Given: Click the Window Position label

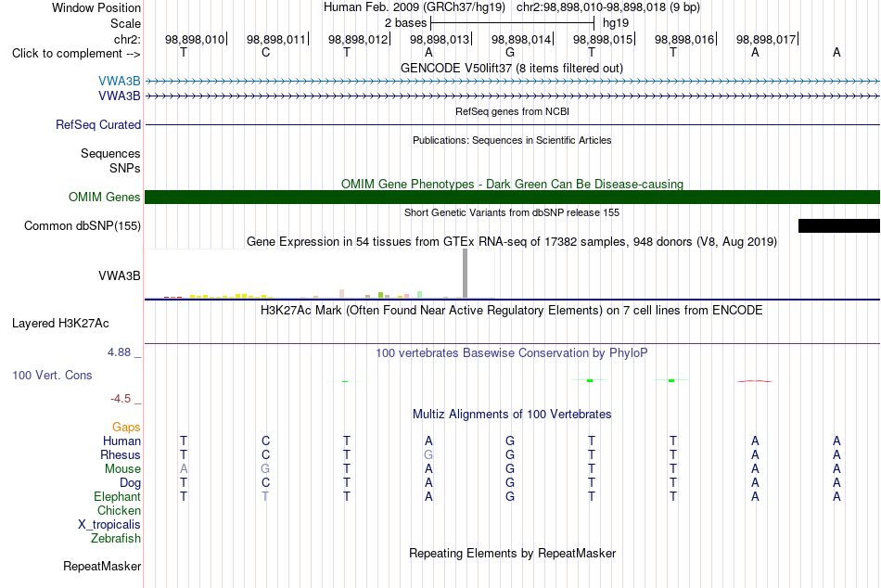Looking at the screenshot, I should tap(96, 7).
